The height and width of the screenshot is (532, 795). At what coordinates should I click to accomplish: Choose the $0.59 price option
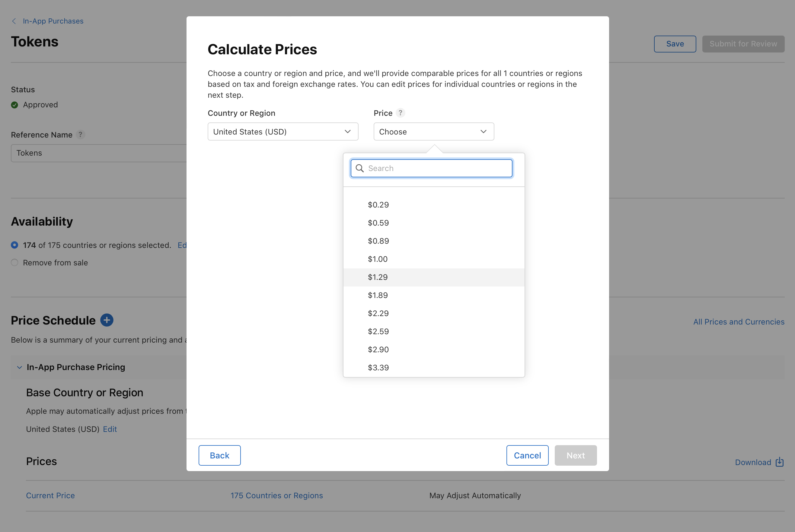click(x=378, y=223)
